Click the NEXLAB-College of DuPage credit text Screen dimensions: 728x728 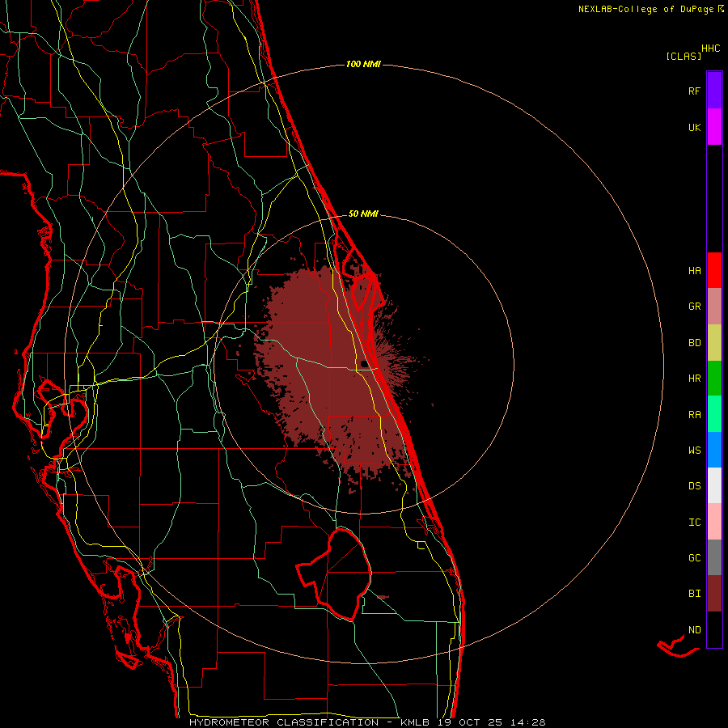tap(647, 9)
